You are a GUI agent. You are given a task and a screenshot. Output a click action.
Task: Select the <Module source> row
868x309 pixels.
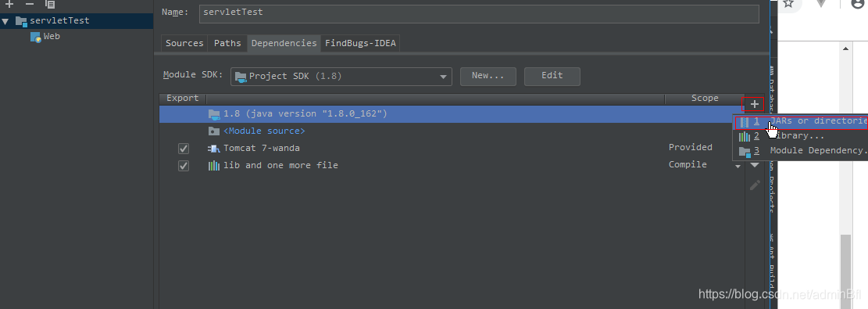click(452, 131)
